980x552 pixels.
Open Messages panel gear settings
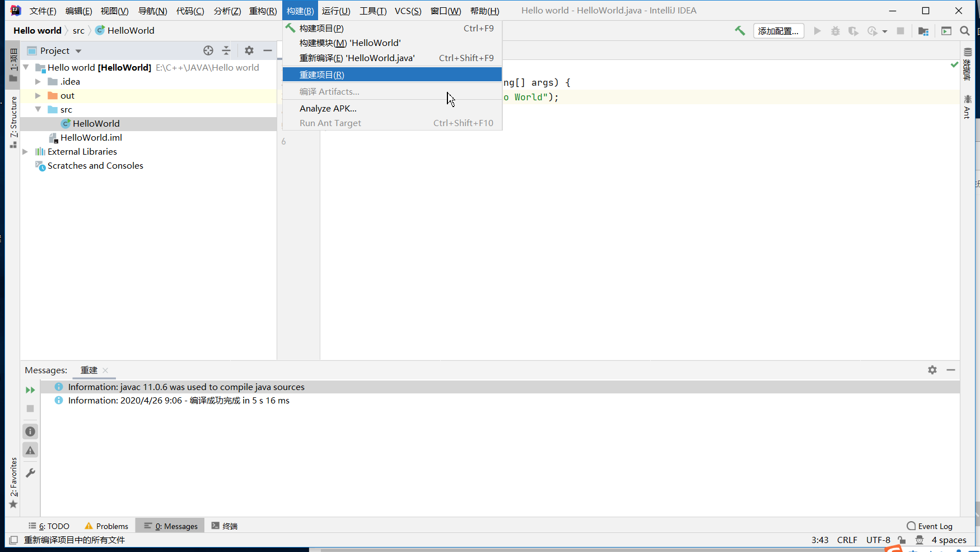click(932, 370)
